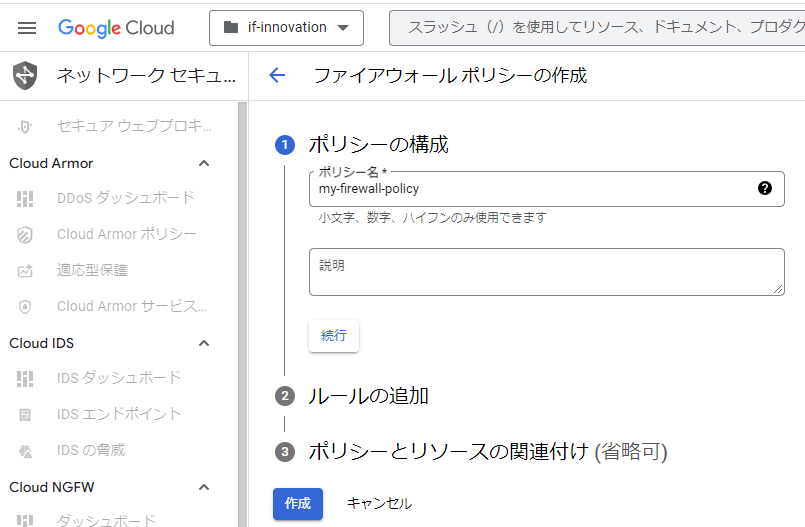
Task: Open the hamburger navigation menu
Action: [x=27, y=28]
